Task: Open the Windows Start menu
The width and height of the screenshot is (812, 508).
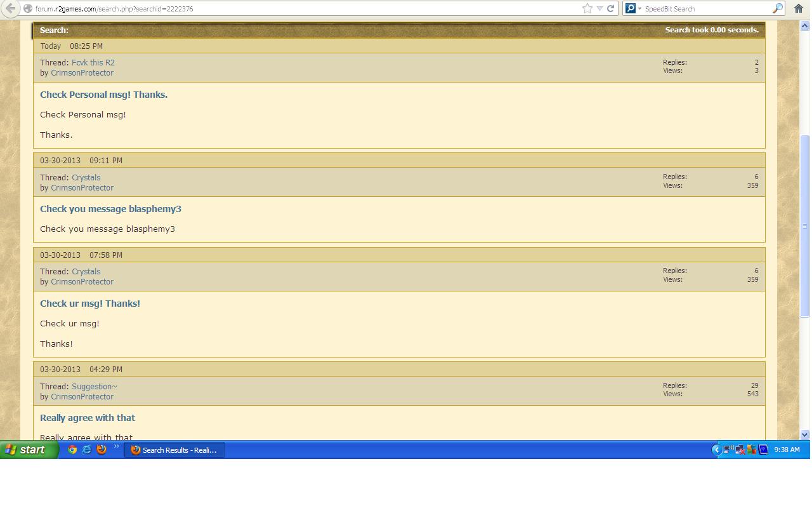Action: (29, 450)
